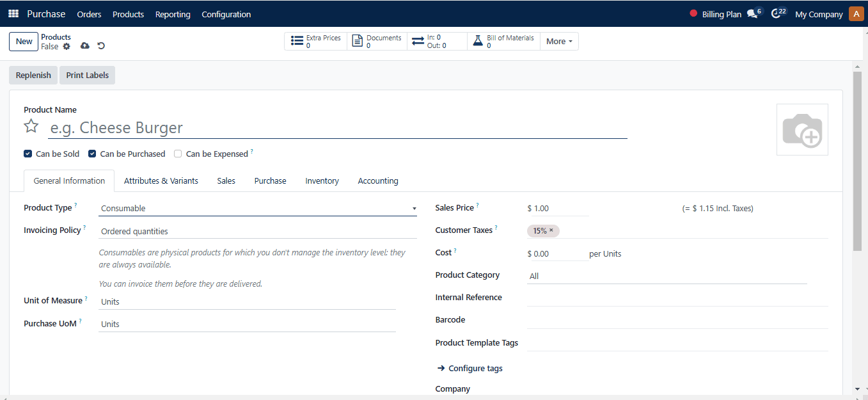Screen dimensions: 868x400
Task: Open the Product Type dropdown
Action: [x=258, y=208]
